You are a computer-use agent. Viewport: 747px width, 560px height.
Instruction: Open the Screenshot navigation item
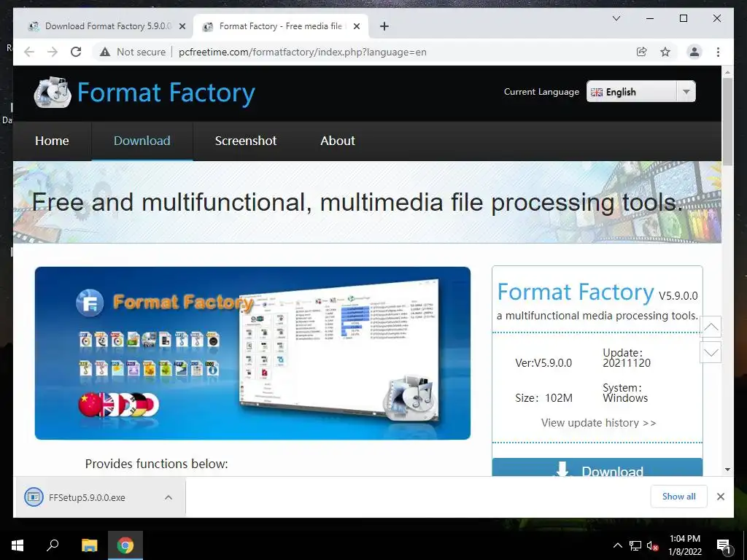246,141
